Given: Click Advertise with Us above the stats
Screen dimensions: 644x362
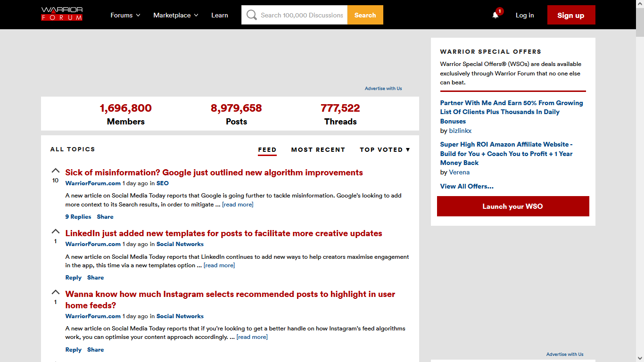Looking at the screenshot, I should [383, 89].
